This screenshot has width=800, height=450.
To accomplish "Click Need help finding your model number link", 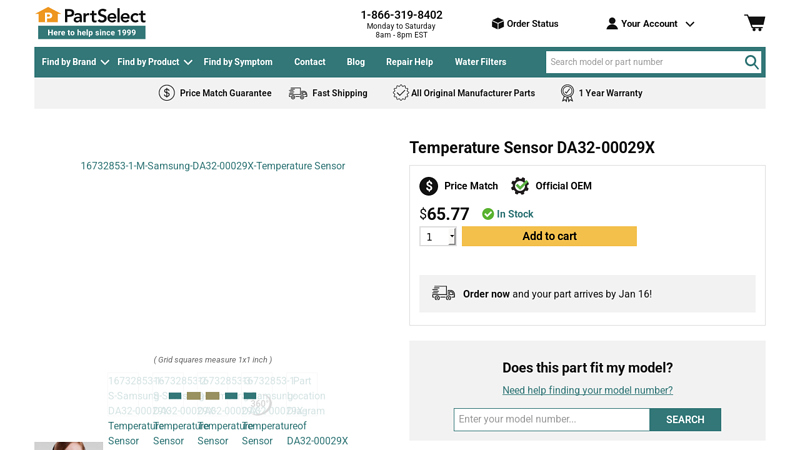I will pyautogui.click(x=587, y=390).
